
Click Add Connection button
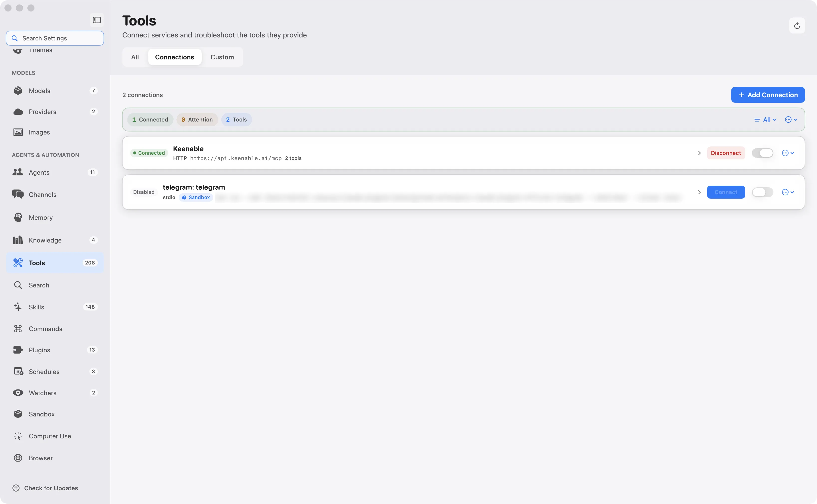pos(768,95)
